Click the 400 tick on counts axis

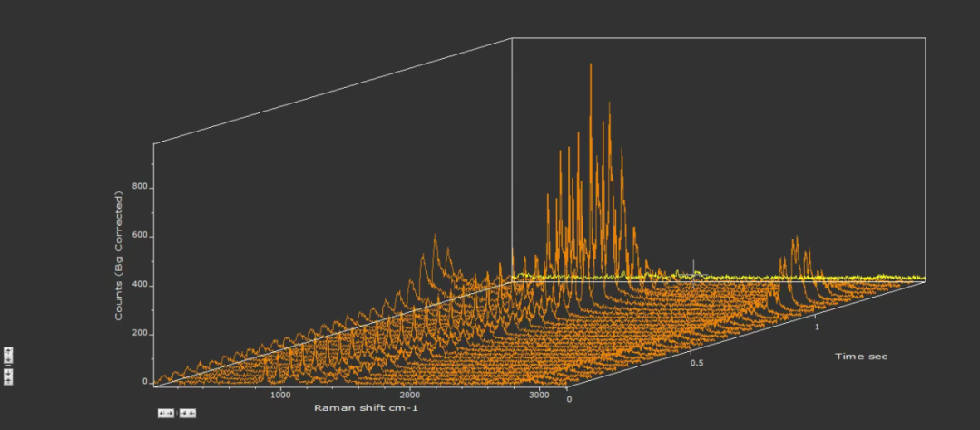140,285
